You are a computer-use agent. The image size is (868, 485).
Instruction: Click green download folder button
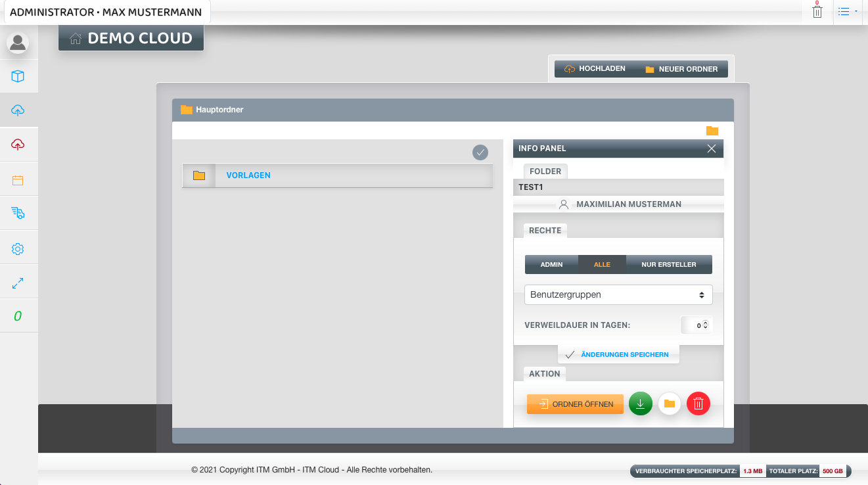pyautogui.click(x=640, y=404)
